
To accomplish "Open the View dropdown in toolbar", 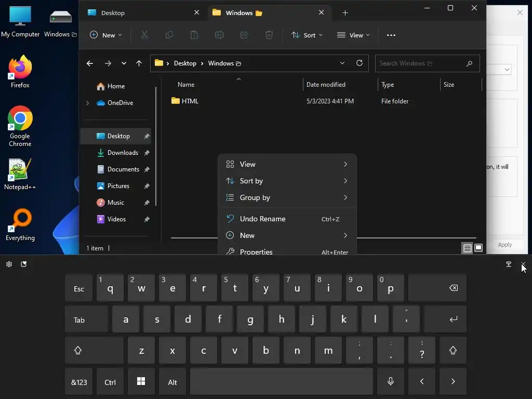I will point(353,35).
